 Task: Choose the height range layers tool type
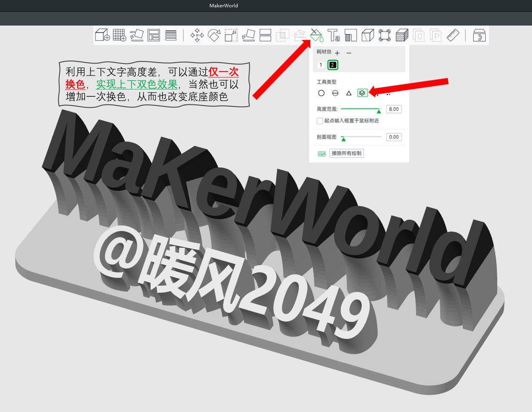(363, 93)
